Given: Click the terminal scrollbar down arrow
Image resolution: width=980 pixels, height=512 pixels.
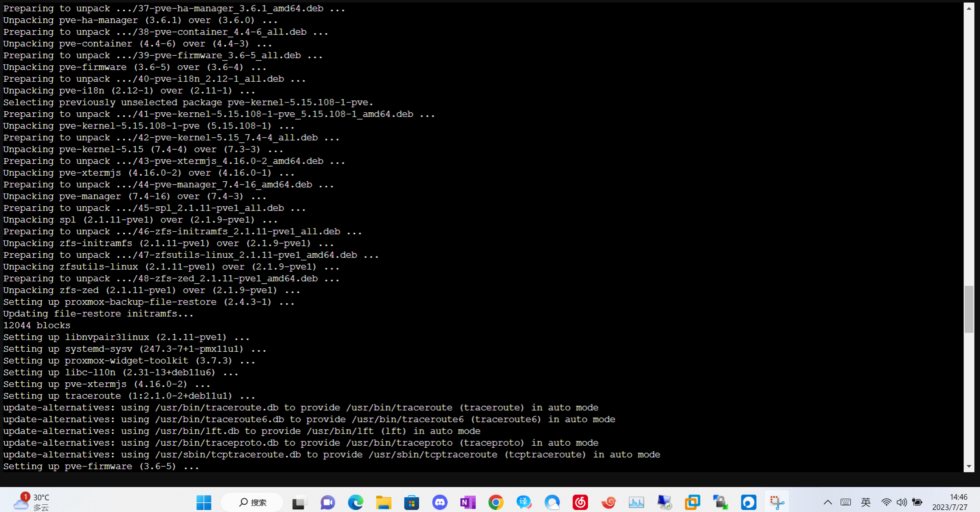Looking at the screenshot, I should 969,466.
